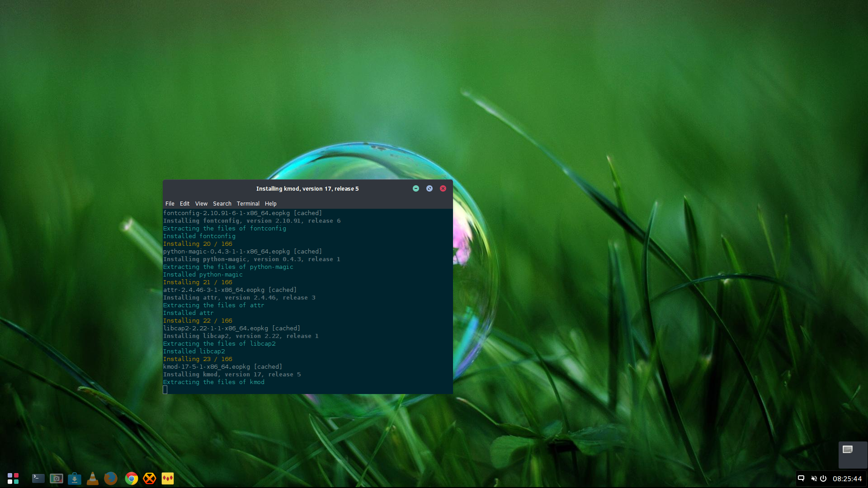Launch VLC media player
This screenshot has width=868, height=488.
[93, 479]
